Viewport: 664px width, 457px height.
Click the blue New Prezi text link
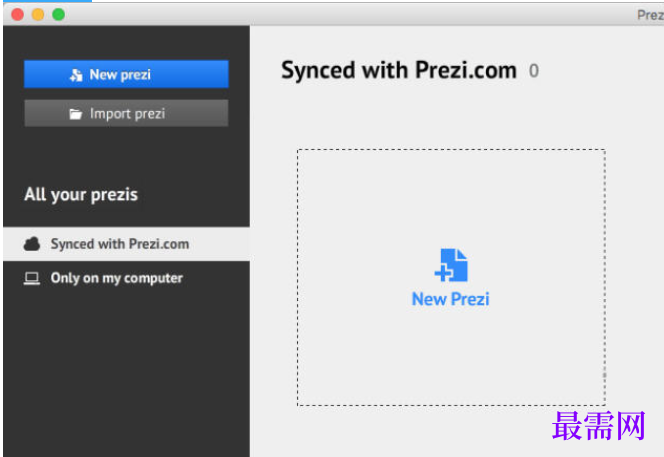tap(451, 299)
